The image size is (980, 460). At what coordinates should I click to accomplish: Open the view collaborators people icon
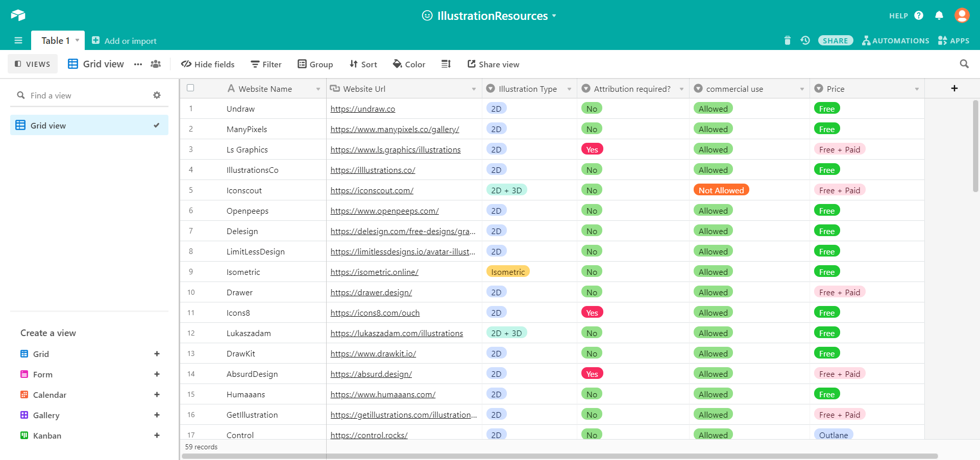point(156,64)
